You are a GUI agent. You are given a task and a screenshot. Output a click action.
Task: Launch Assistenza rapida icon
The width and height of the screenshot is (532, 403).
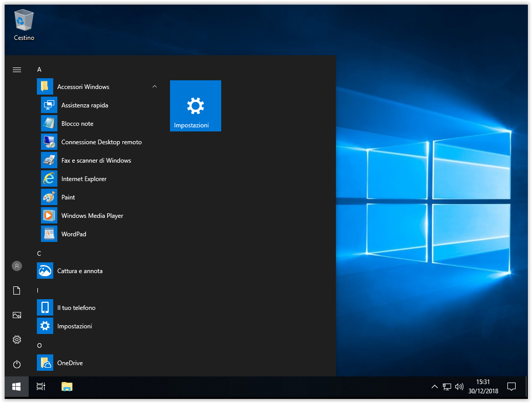[49, 105]
